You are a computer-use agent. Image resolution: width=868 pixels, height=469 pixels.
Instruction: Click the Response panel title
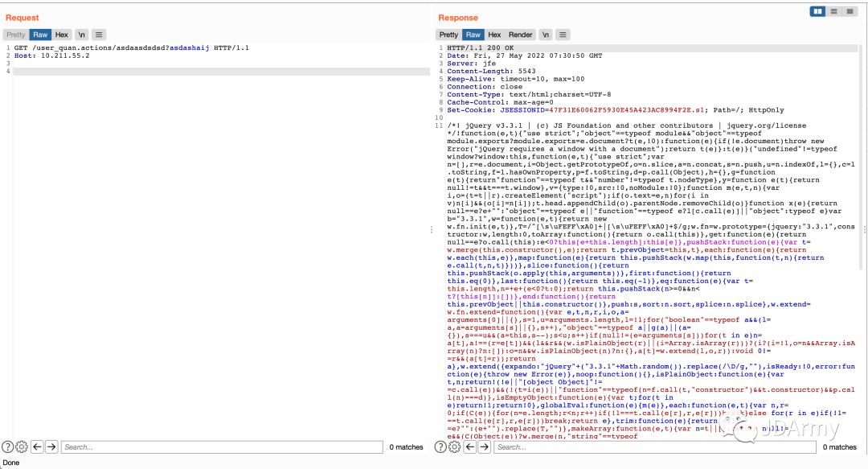[x=458, y=18]
